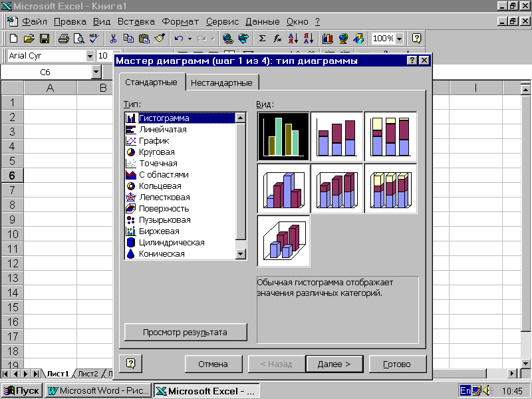Sort descending with the Я-A icon
Image resolution: width=532 pixels, height=399 pixels.
[309, 39]
